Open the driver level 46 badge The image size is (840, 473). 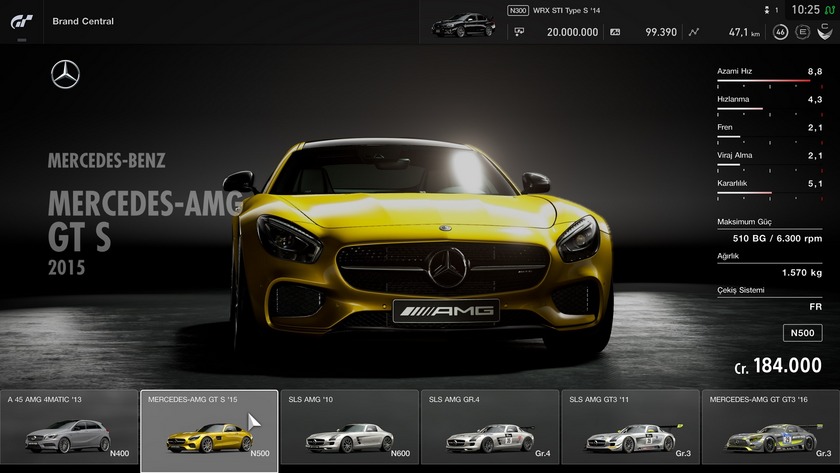pos(779,32)
